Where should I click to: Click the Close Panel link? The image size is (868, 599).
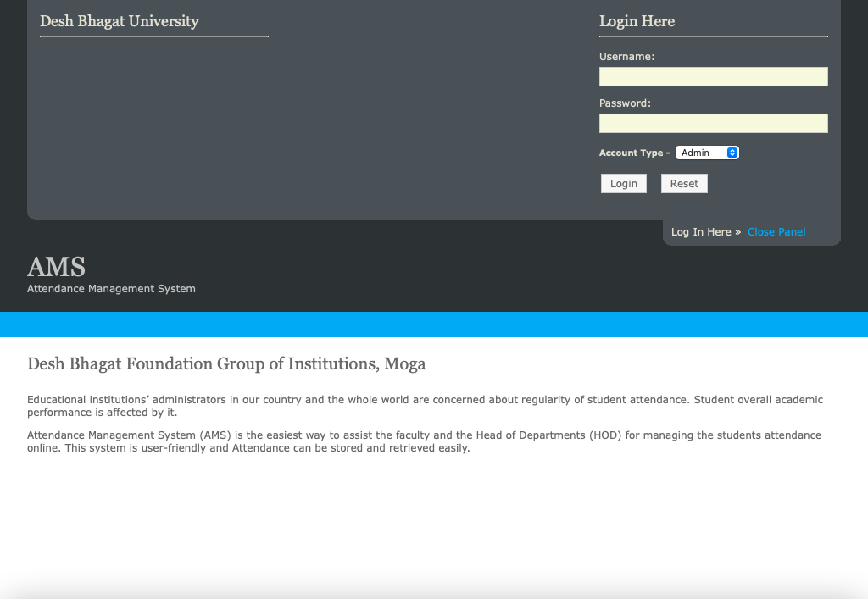(x=776, y=232)
